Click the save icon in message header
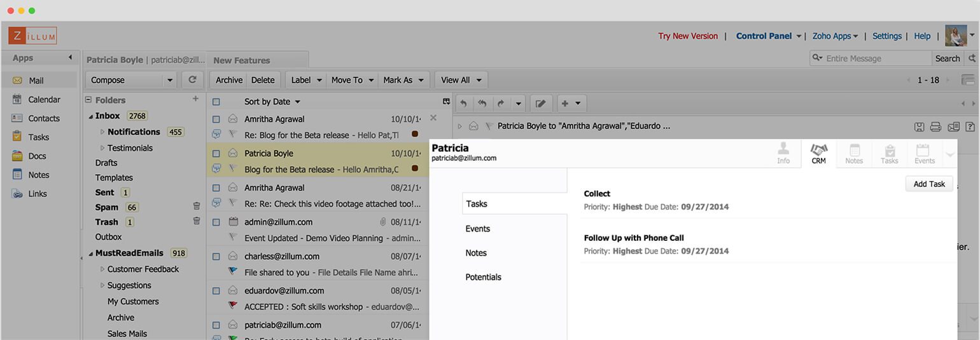This screenshot has height=340, width=980. tap(919, 126)
